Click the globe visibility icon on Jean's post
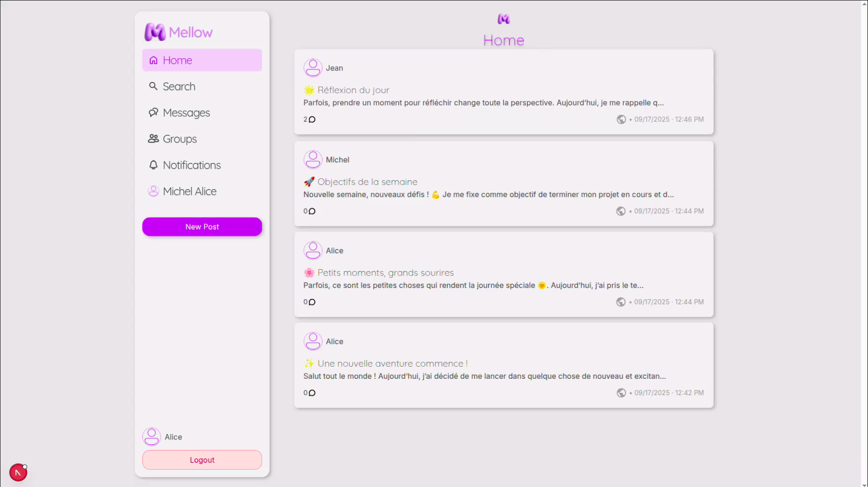Viewport: 868px width, 487px height. pos(621,119)
